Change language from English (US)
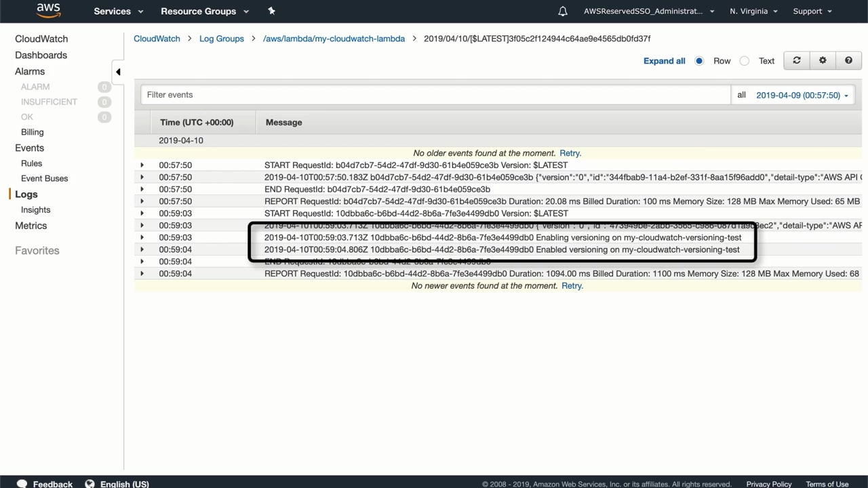 [125, 484]
